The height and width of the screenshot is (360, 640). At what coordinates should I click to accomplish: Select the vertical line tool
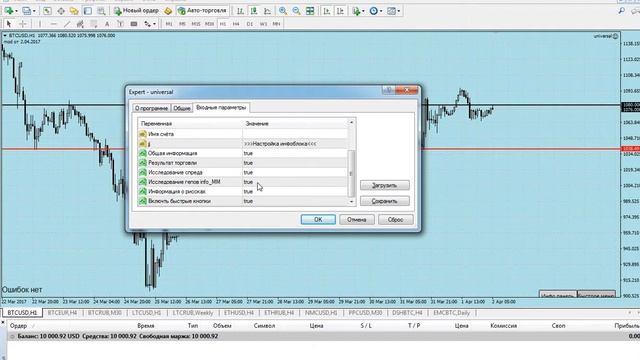pos(40,24)
